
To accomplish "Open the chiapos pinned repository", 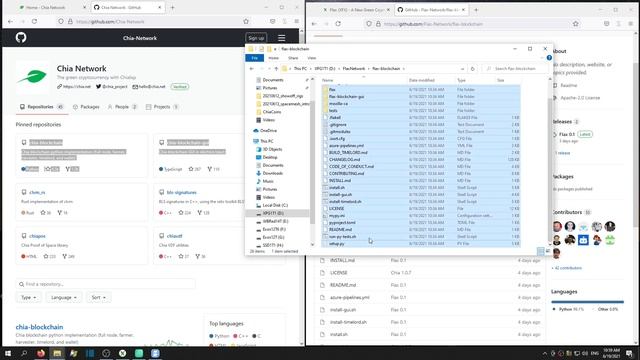I will click(37, 236).
